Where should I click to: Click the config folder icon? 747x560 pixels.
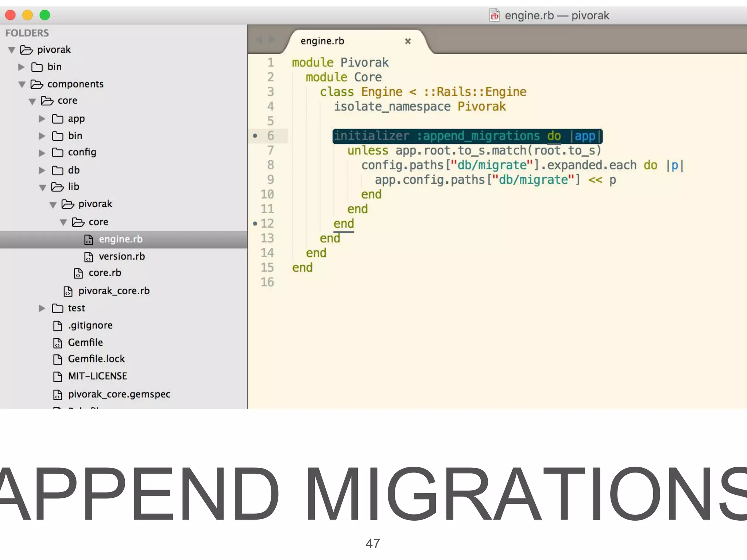coord(58,152)
